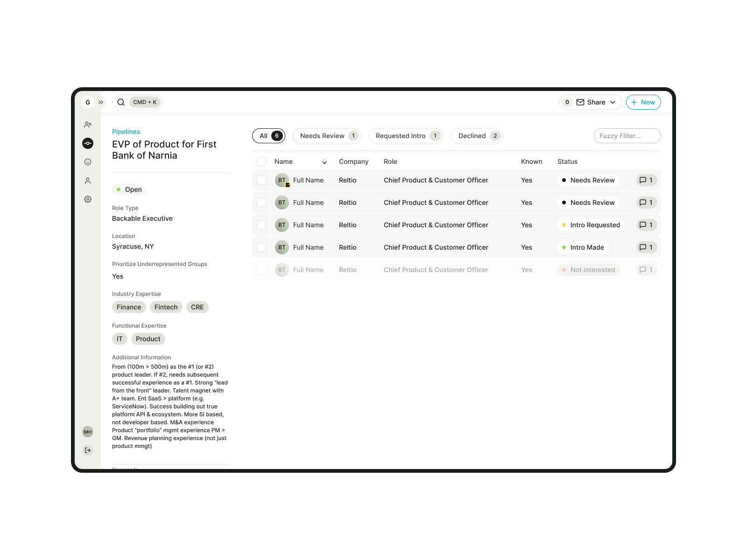Click the New button

tap(643, 102)
